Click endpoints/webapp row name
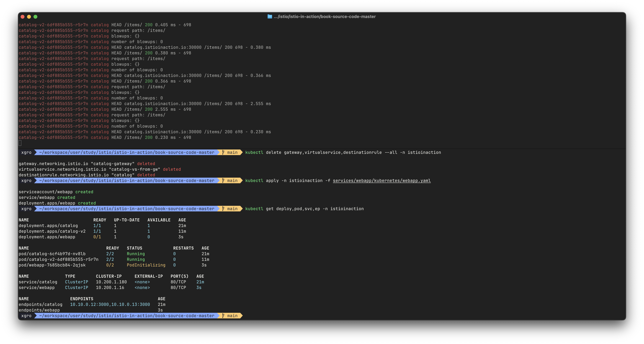The width and height of the screenshot is (644, 344). point(39,310)
